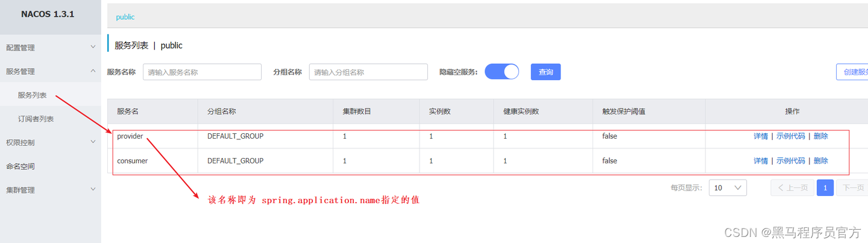This screenshot has width=868, height=243.
Task: Delete the provider service via 删除
Action: point(820,136)
